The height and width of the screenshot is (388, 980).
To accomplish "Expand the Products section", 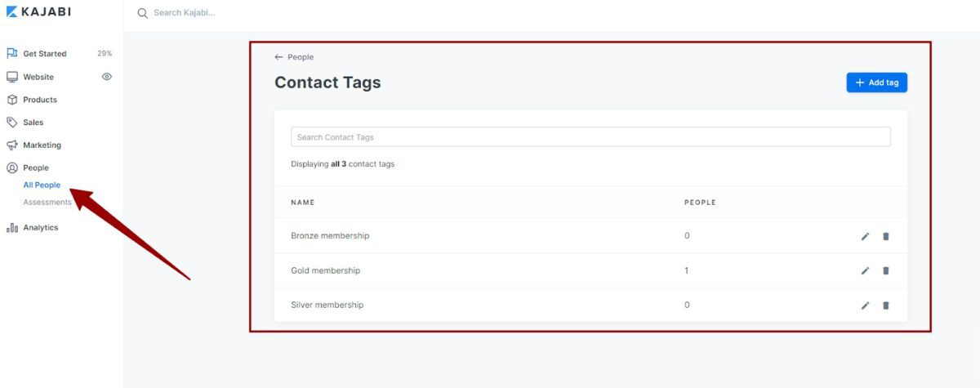I will 39,100.
